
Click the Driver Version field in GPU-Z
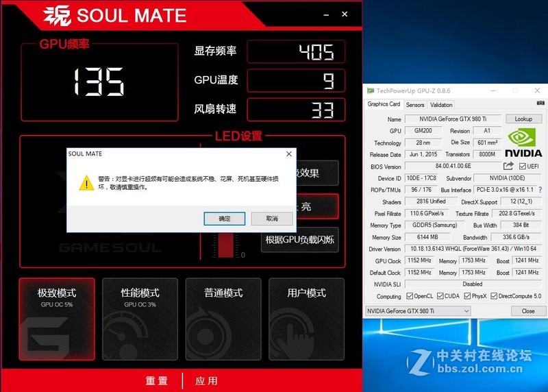pyautogui.click(x=473, y=249)
